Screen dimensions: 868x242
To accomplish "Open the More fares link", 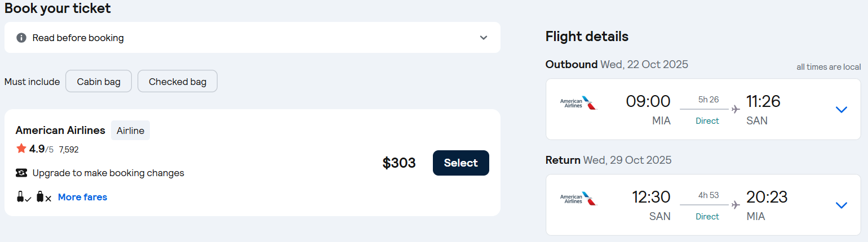I will coord(82,197).
